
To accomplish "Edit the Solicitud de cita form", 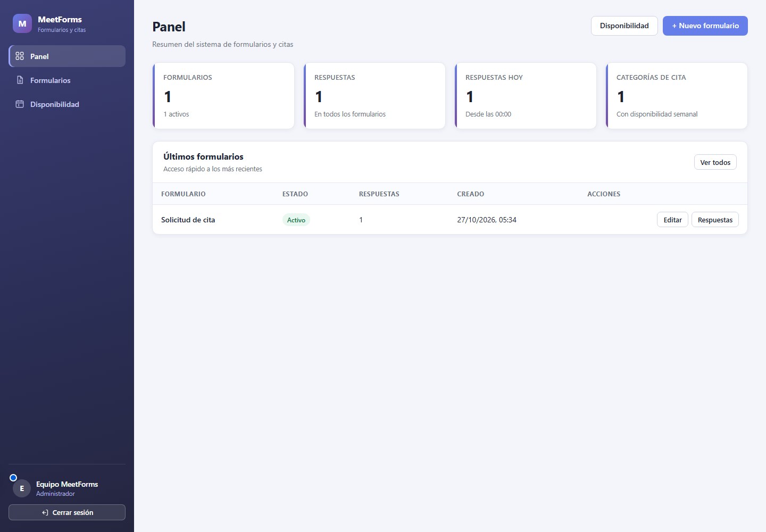I will pos(673,220).
